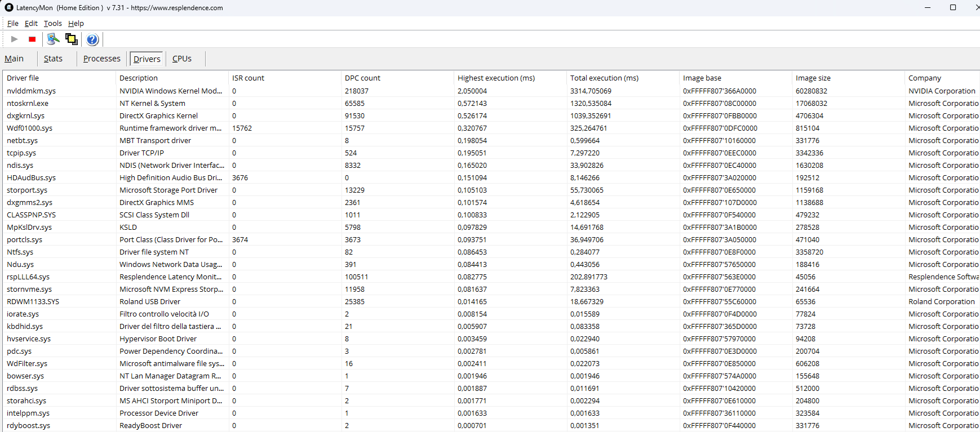Sort by Driver file column header
Viewport: 980px width, 432px height.
tap(59, 78)
